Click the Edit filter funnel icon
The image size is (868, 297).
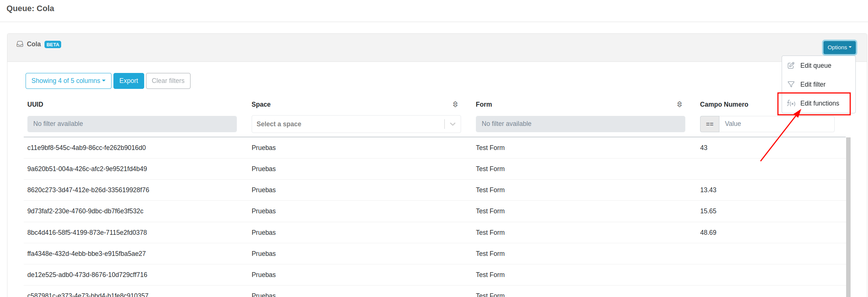[x=791, y=84]
